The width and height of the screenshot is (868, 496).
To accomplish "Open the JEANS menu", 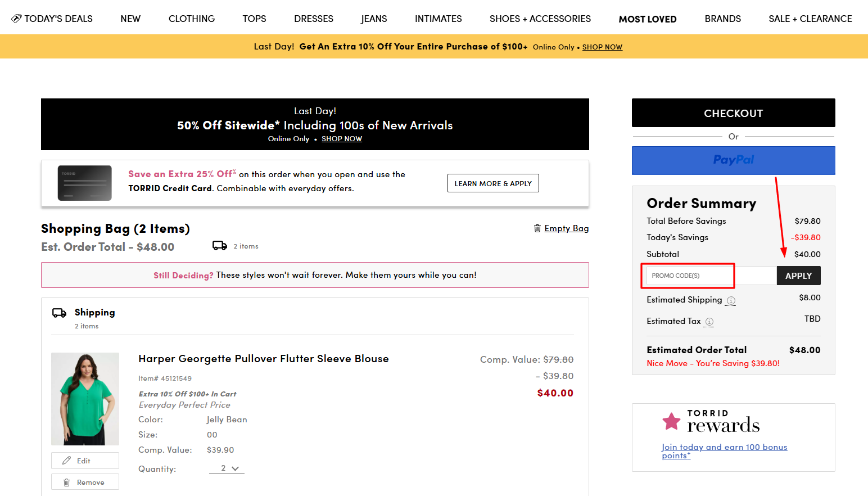I will click(x=374, y=19).
